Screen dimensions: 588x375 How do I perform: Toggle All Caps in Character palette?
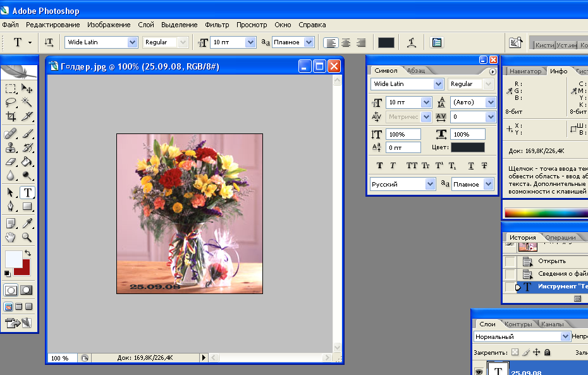(412, 166)
